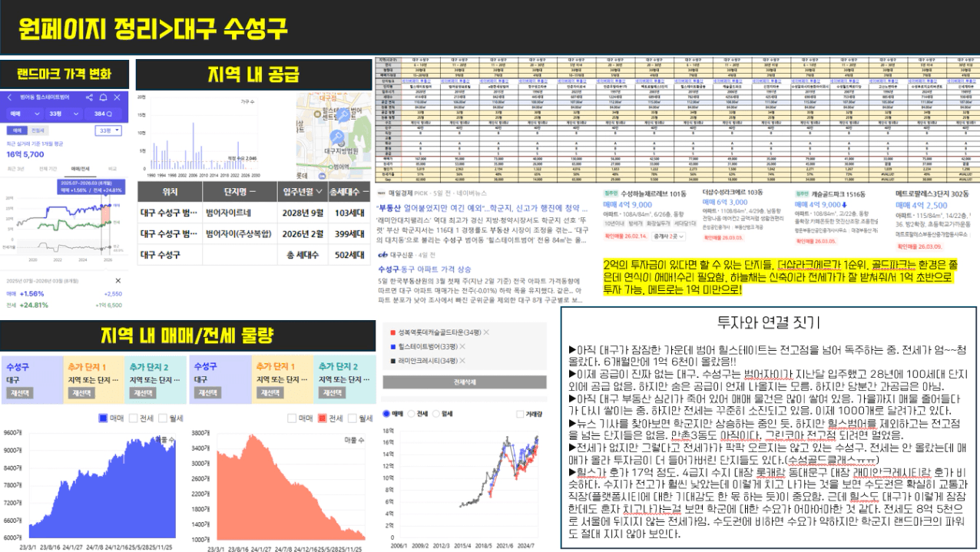Open the 33평 size dropdown in purple bar
The width and height of the screenshot is (980, 552).
coord(64,114)
